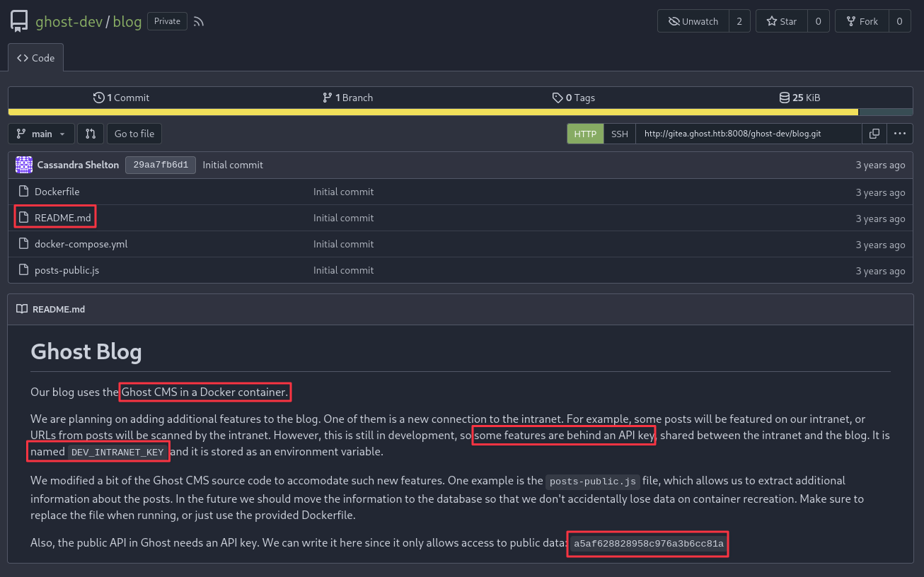
Task: Click the 25 KiB repository size
Action: coord(799,98)
